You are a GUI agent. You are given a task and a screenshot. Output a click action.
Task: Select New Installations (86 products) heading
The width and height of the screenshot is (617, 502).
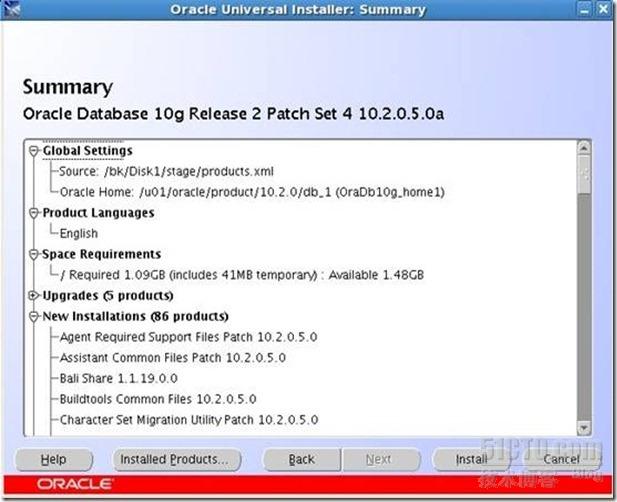click(135, 316)
